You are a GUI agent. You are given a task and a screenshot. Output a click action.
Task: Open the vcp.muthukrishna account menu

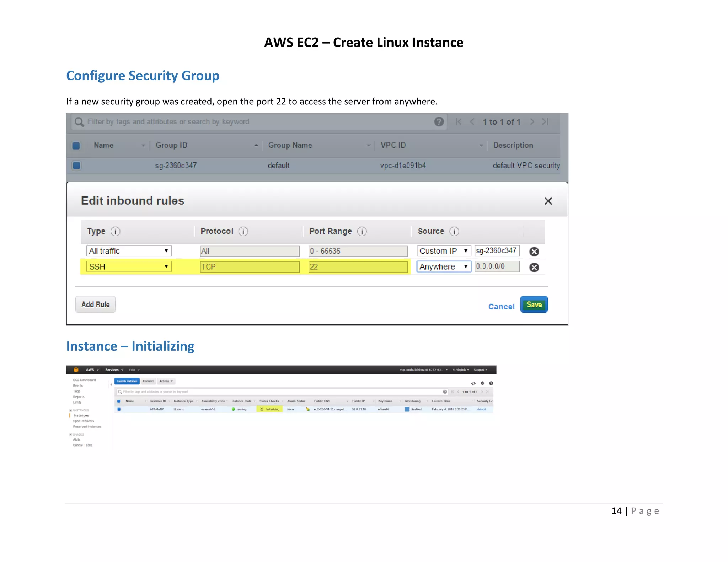tap(424, 370)
